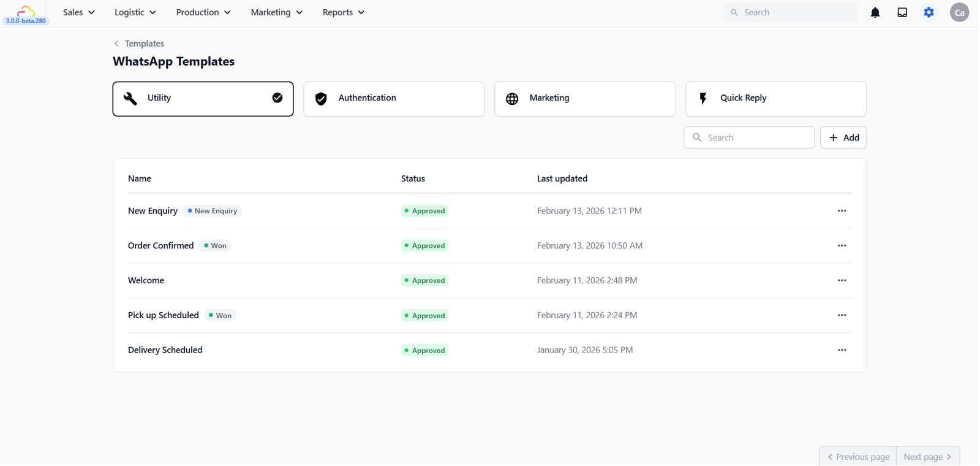This screenshot has height=466, width=980.
Task: Click date February 13, 2026 10:50 AM
Action: pyautogui.click(x=590, y=246)
